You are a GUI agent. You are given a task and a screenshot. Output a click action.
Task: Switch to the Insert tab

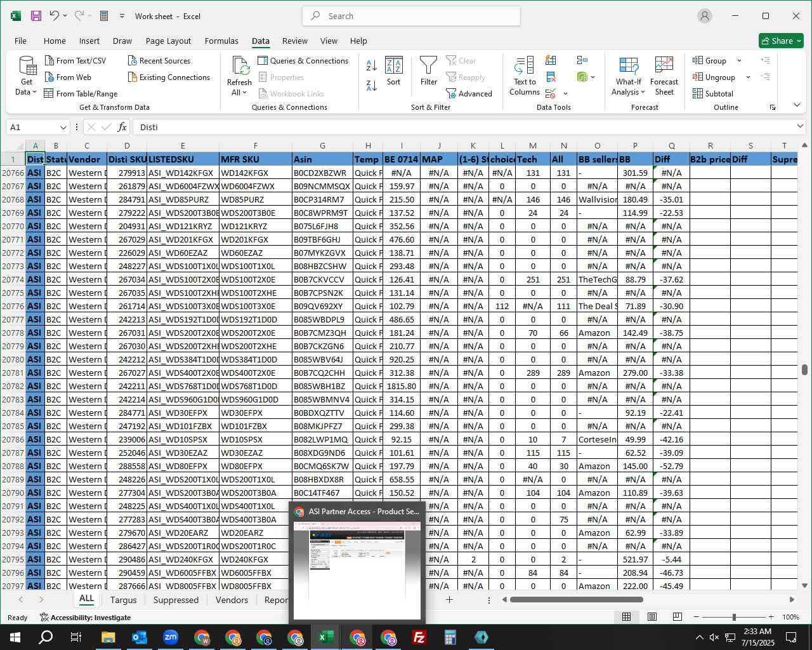coord(89,41)
